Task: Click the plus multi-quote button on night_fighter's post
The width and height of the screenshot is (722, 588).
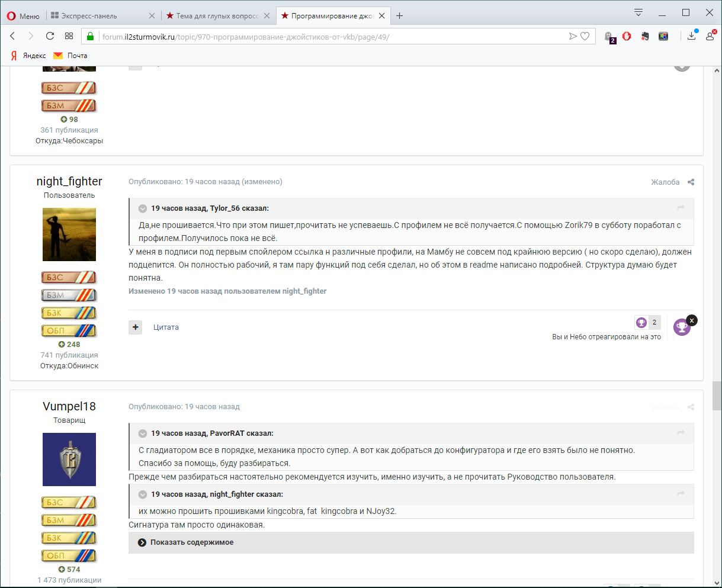Action: tap(136, 327)
